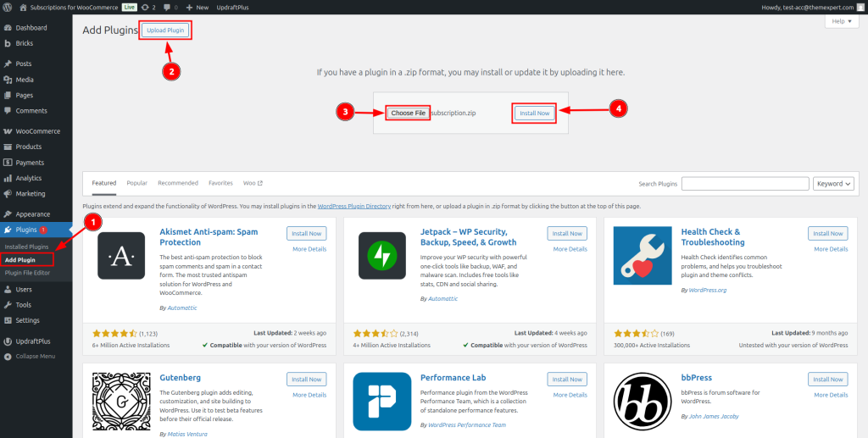
Task: Click the Performance Lab plugin icon
Action: coord(382,402)
